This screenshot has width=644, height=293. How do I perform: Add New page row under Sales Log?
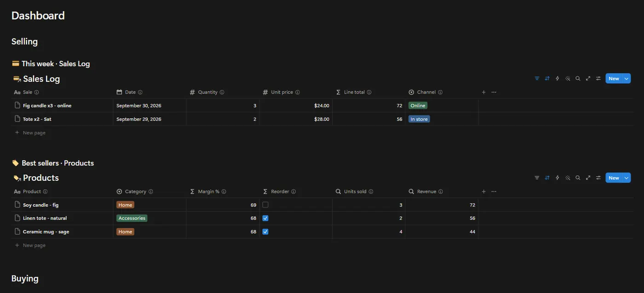click(x=30, y=133)
